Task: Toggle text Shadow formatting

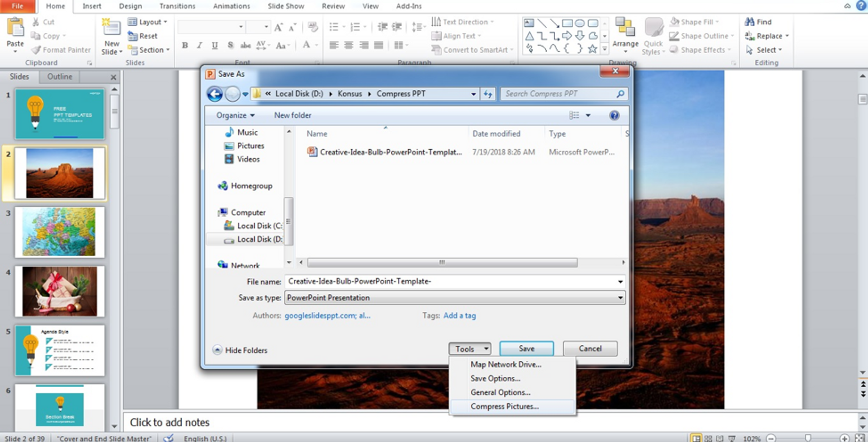Action: coord(230,45)
